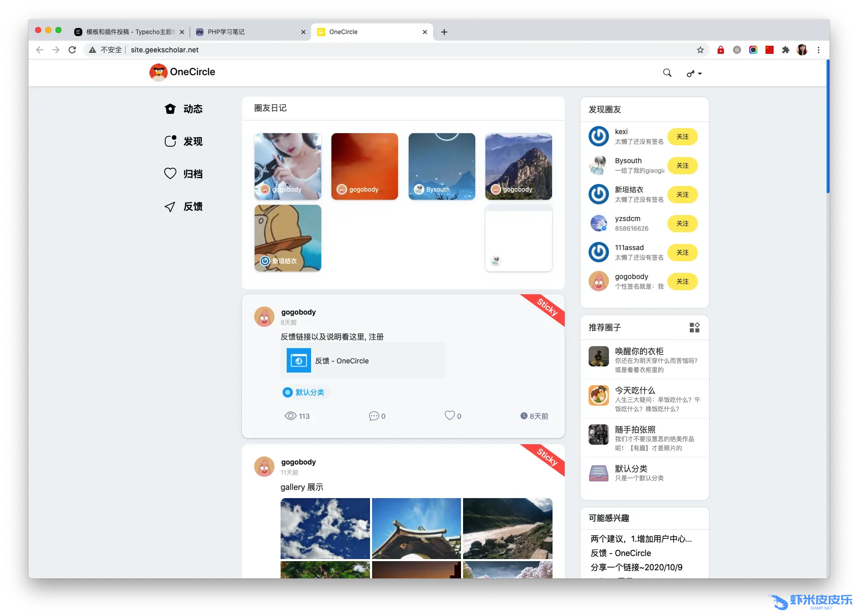Open the key login dropdown menu
Screen dimensions: 858x616
(694, 74)
